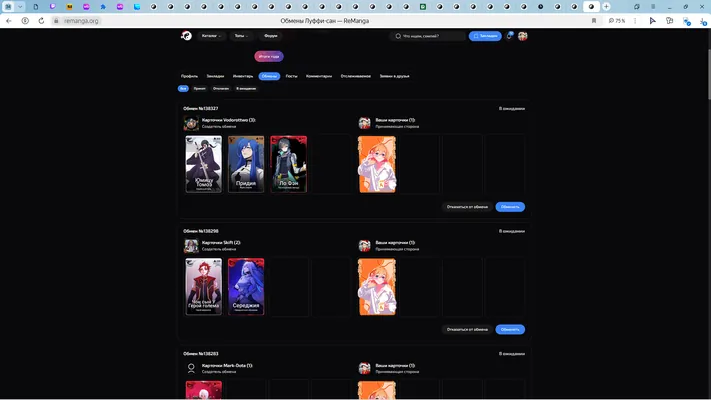Expand the Каталог dropdown menu
711x400 pixels.
pyautogui.click(x=211, y=36)
